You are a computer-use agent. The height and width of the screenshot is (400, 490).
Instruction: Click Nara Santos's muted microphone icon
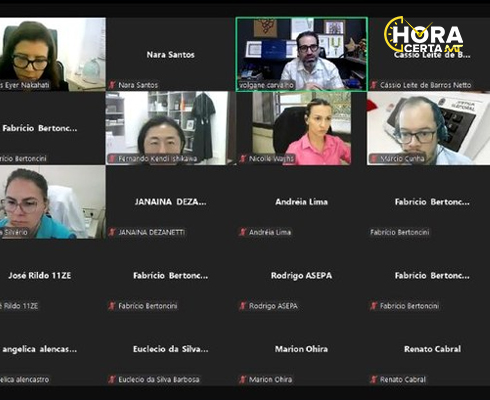[112, 85]
